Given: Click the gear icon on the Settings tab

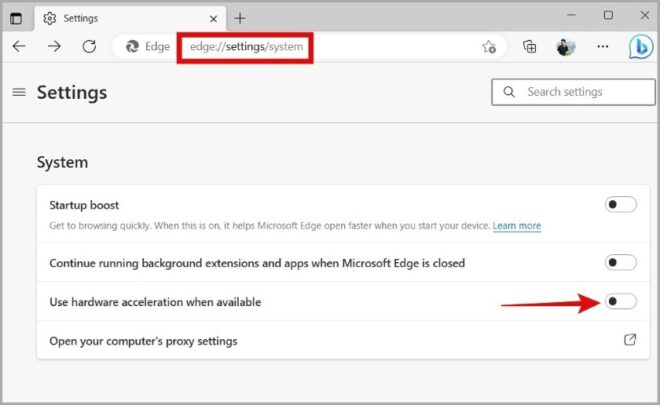Looking at the screenshot, I should (x=50, y=18).
